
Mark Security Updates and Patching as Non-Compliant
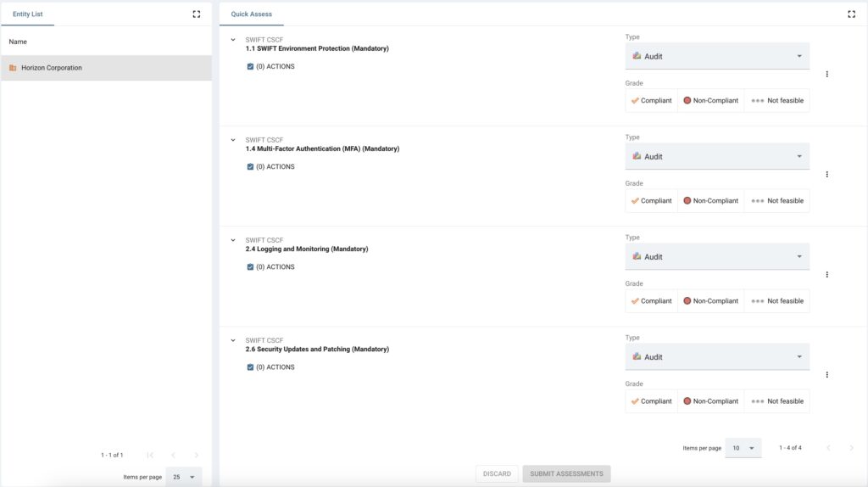(x=711, y=401)
